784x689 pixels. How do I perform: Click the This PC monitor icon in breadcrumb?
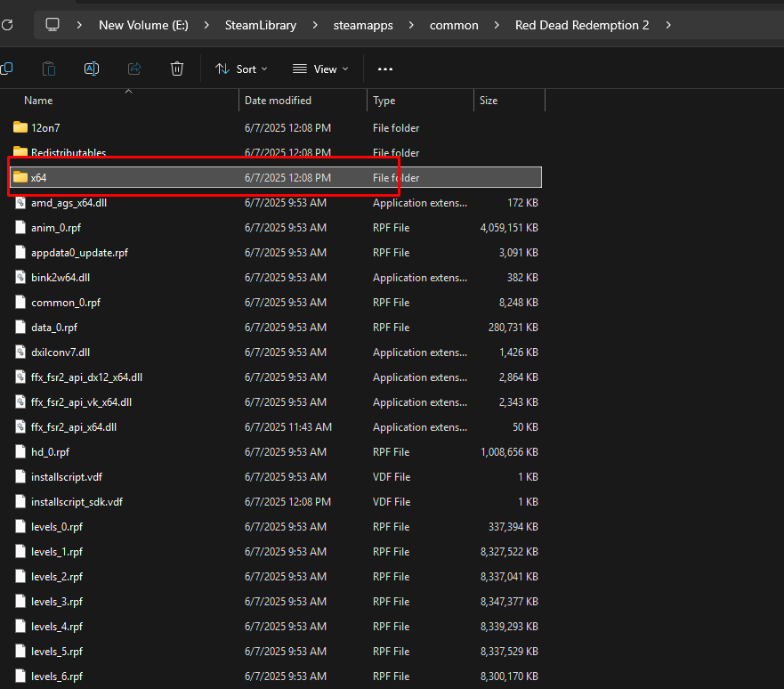pos(53,25)
